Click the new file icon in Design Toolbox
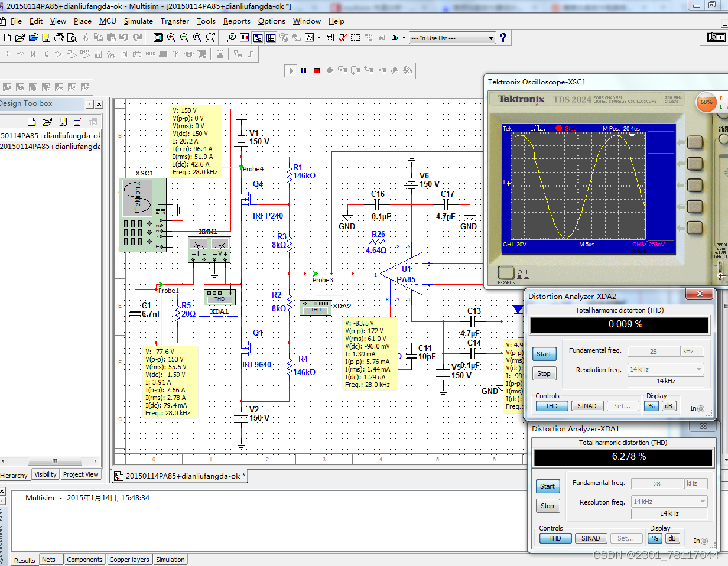This screenshot has height=566, width=728. pos(33,122)
